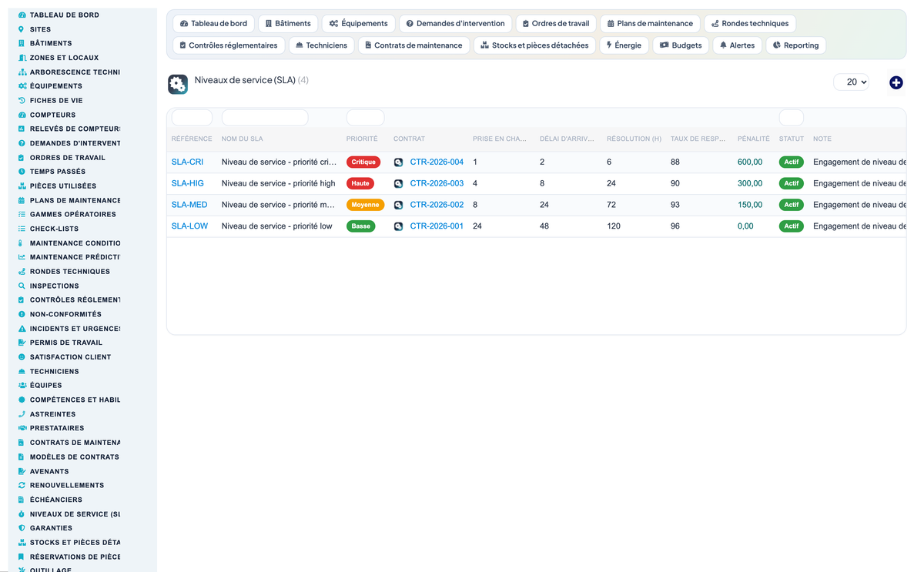Click the Prestataires handshake icon
Screen dimensions: 924x572
pyautogui.click(x=22, y=428)
